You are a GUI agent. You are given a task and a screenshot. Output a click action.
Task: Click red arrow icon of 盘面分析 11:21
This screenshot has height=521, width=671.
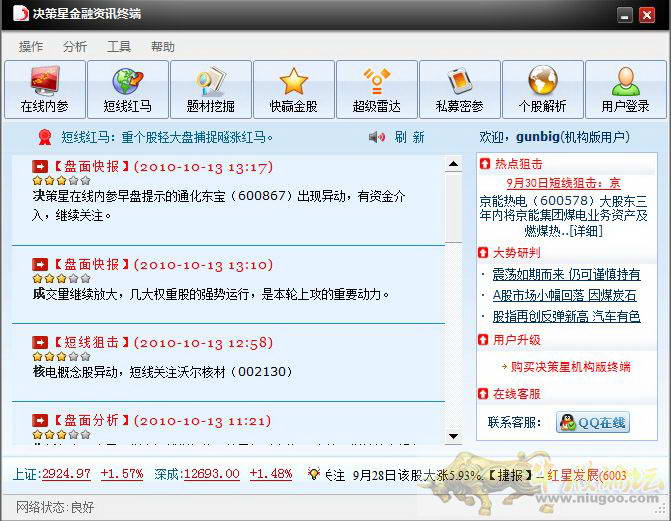[x=40, y=420]
